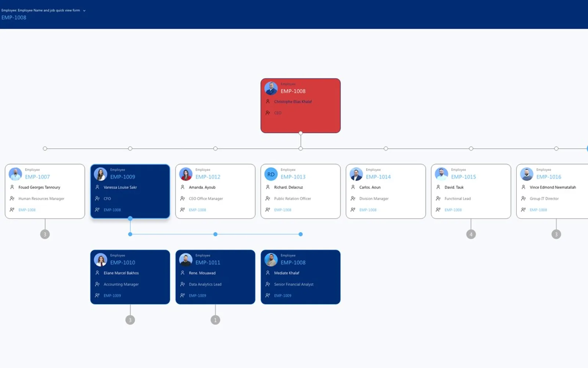Click job icon beside Accounting Manager
This screenshot has width=588, height=368.
pos(97,284)
